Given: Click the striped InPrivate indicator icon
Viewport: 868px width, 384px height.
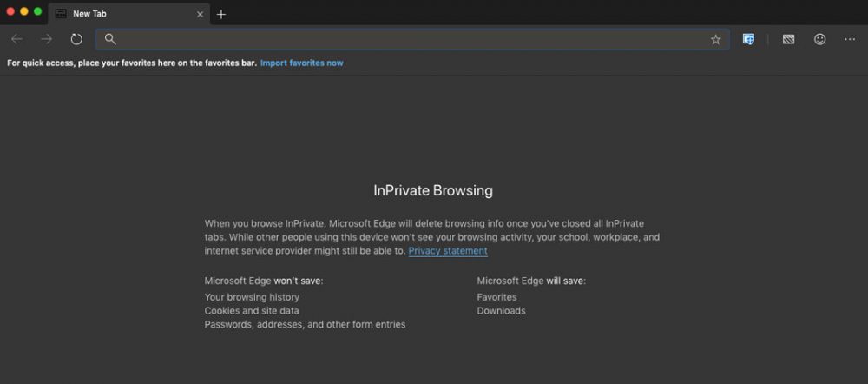Looking at the screenshot, I should pos(788,39).
